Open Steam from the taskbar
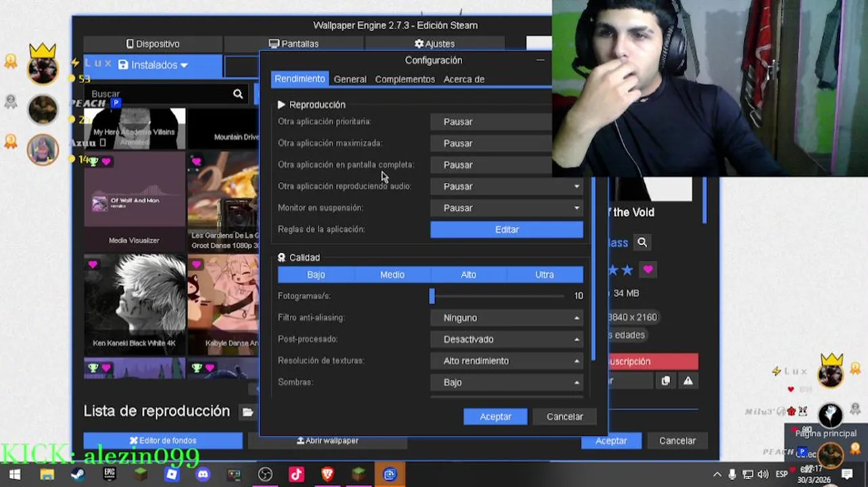The width and height of the screenshot is (868, 487). [x=78, y=475]
